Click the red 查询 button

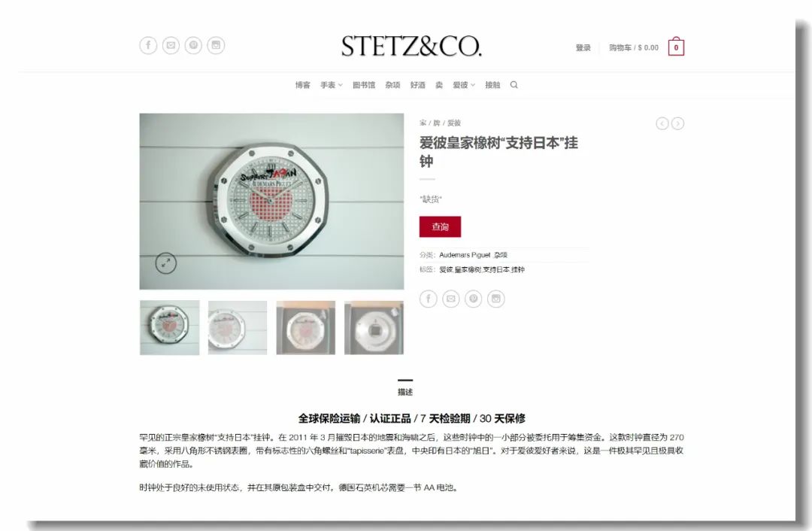tap(440, 227)
